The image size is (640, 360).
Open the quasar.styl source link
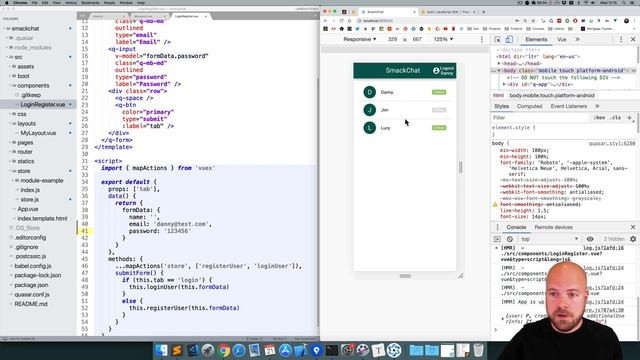tap(612, 143)
